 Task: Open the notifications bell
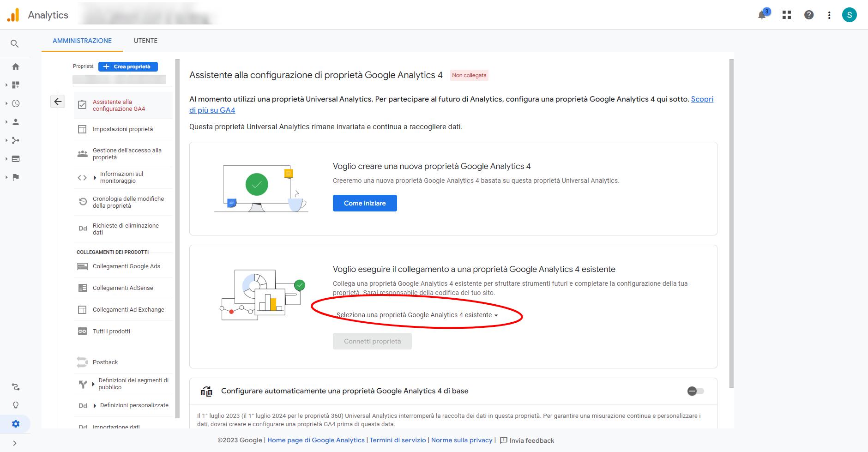click(x=762, y=15)
